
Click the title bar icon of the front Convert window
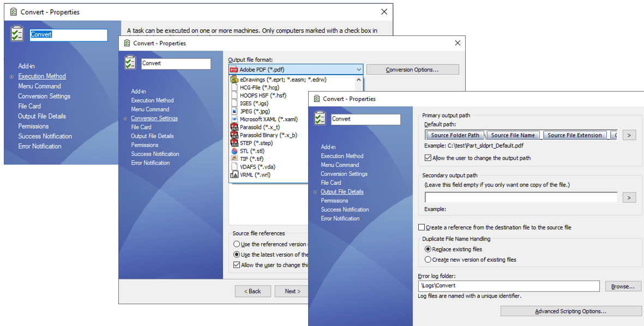[316, 99]
